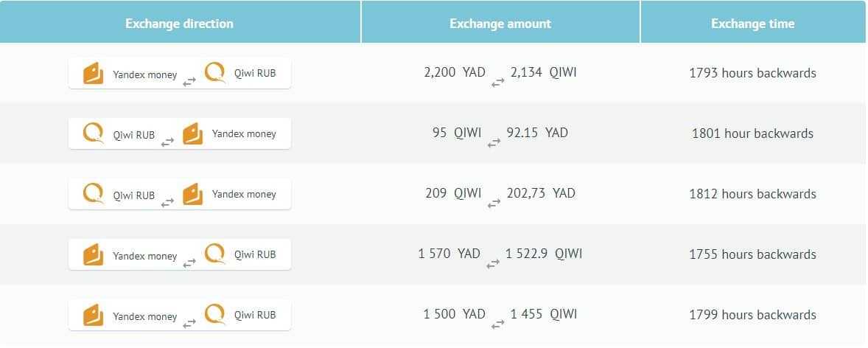
Task: Open Qiwi RUB to Yandex money pair, 209 QIWI row
Action: (x=179, y=194)
